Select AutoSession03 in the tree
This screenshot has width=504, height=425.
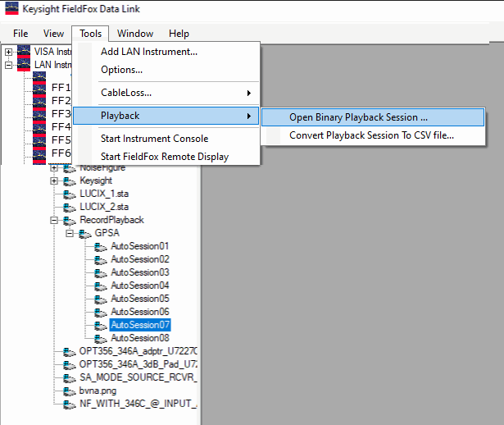click(140, 272)
